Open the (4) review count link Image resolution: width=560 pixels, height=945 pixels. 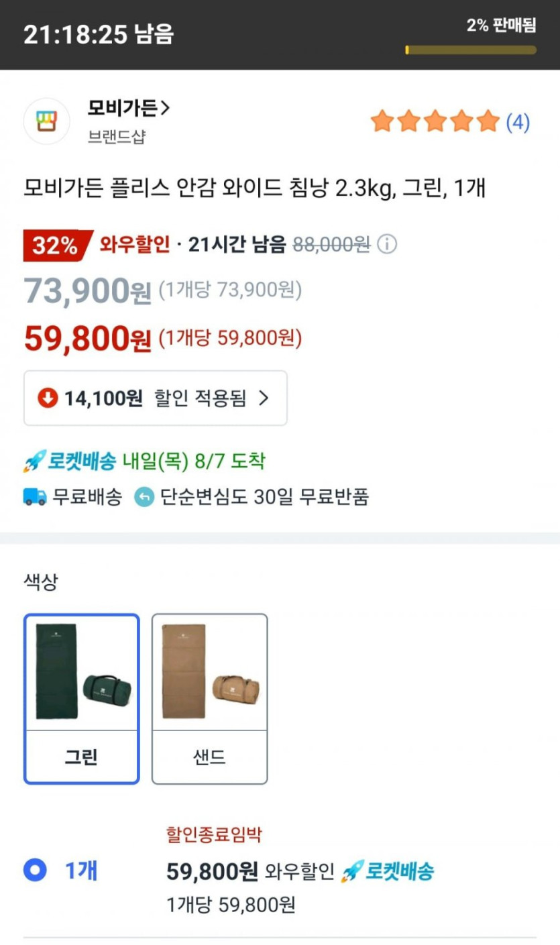(x=518, y=122)
